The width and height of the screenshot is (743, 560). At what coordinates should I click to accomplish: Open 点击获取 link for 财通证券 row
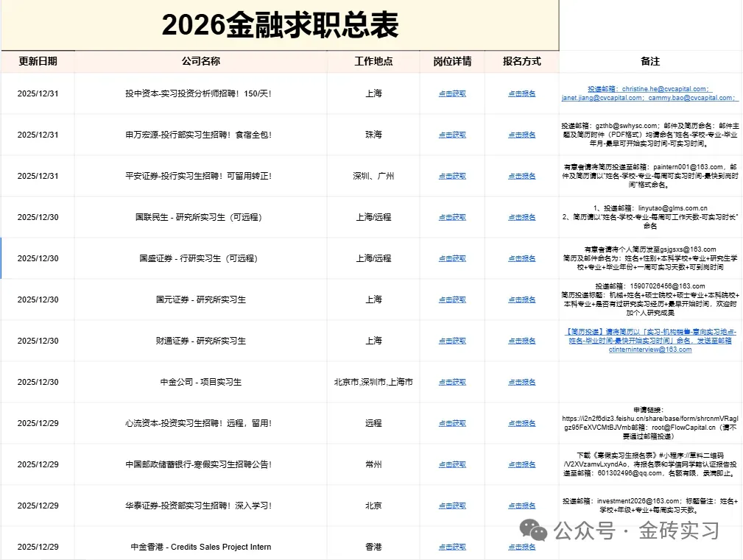(x=452, y=341)
